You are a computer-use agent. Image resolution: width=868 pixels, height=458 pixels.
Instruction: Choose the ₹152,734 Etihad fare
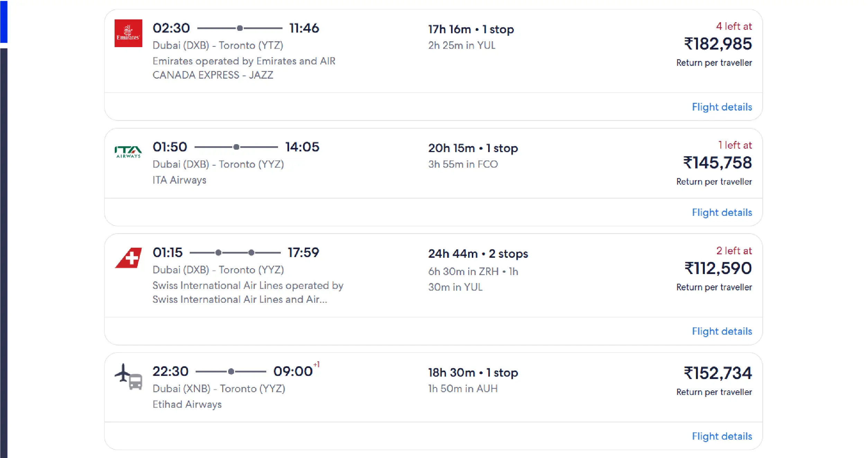(x=718, y=373)
